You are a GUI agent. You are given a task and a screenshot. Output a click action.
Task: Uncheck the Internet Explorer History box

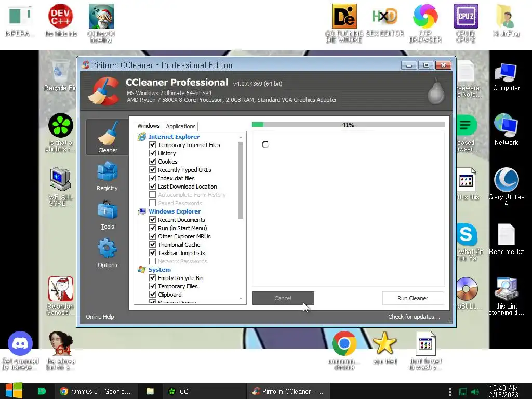point(153,153)
